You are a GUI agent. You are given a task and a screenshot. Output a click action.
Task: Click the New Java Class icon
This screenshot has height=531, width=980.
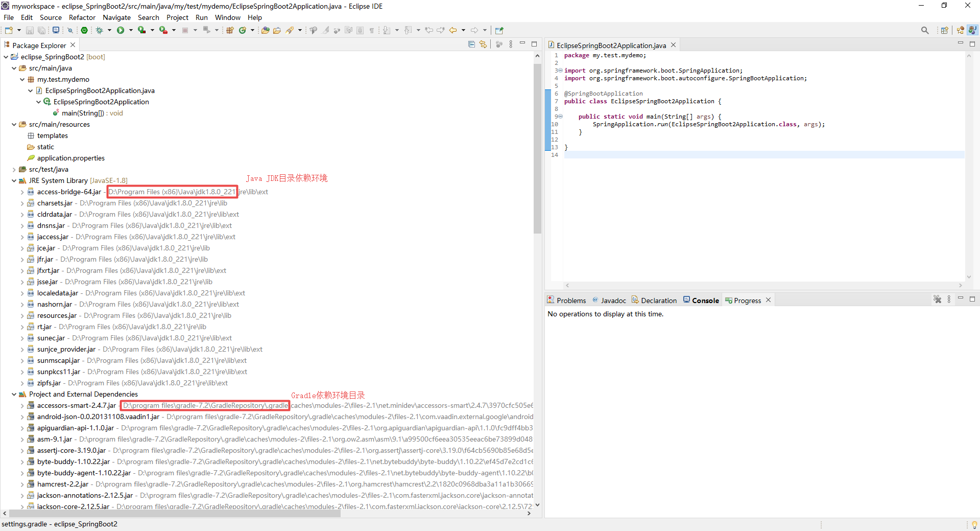point(243,30)
